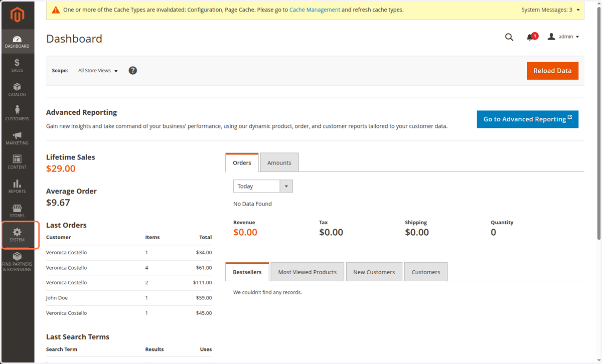Click the Reload Data button
The height and width of the screenshot is (364, 602).
pyautogui.click(x=552, y=71)
